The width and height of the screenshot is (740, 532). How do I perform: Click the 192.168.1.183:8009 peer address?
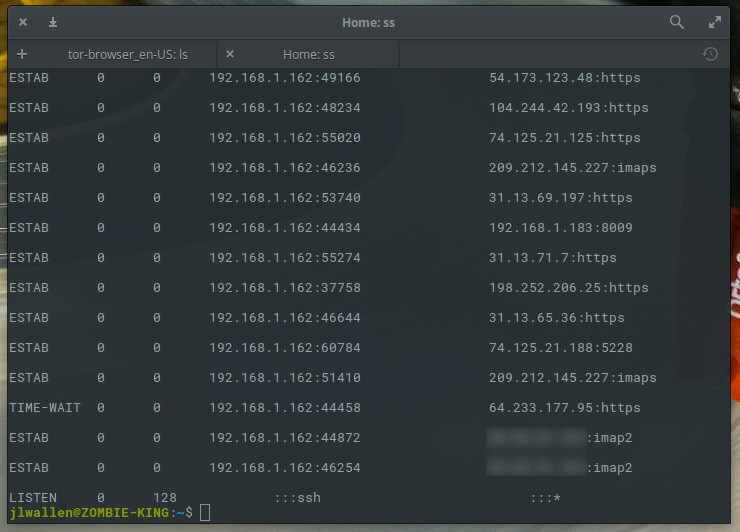pos(560,228)
